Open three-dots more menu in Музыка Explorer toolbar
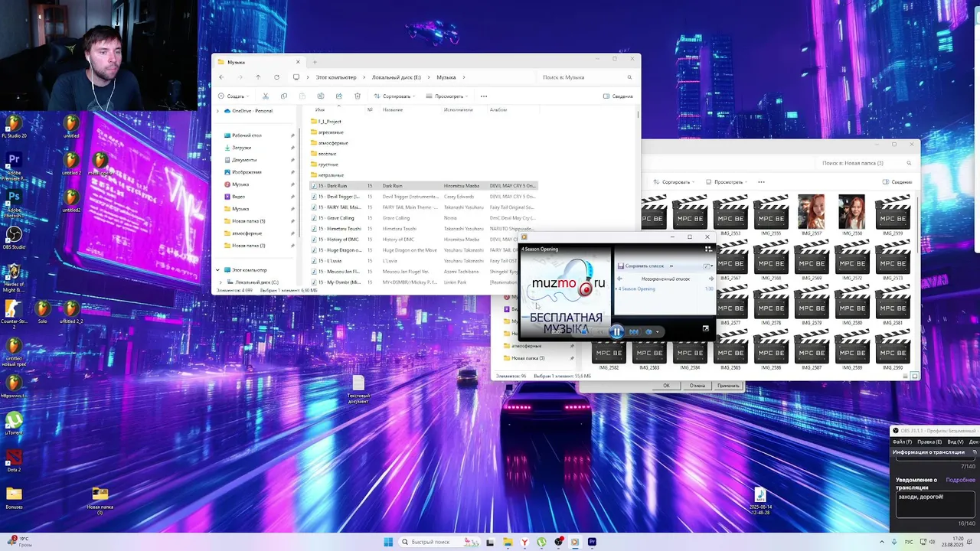The height and width of the screenshot is (551, 980). tap(484, 96)
